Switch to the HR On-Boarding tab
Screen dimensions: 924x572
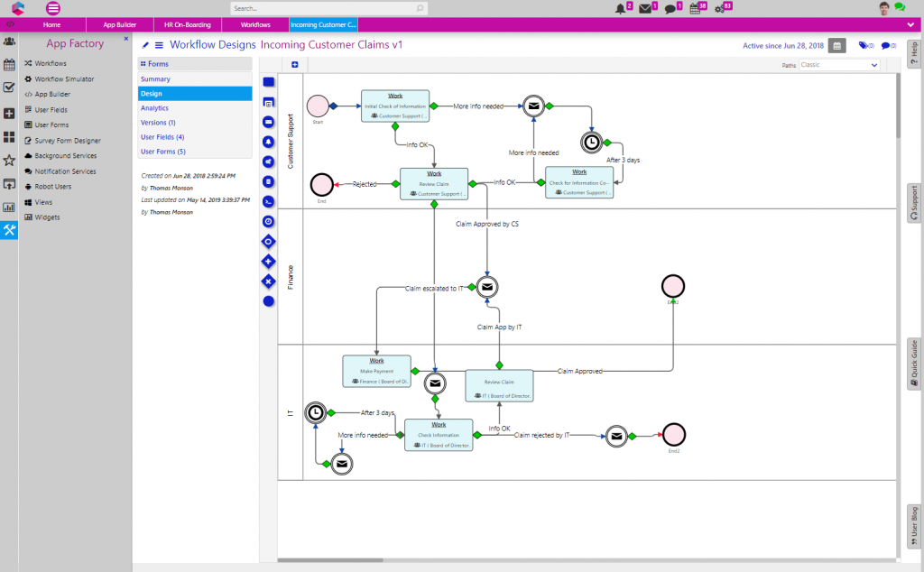[x=187, y=24]
